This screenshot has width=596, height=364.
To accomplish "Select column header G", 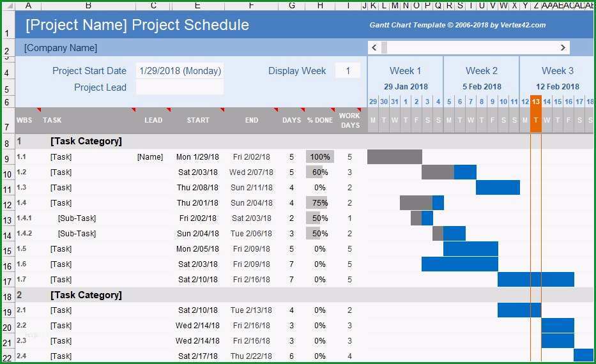I will 292,5.
